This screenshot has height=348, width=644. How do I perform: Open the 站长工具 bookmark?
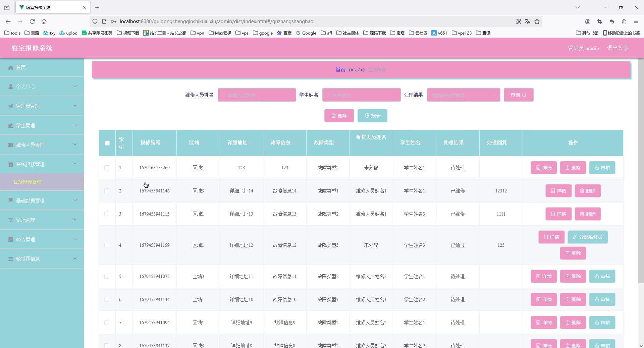(165, 33)
